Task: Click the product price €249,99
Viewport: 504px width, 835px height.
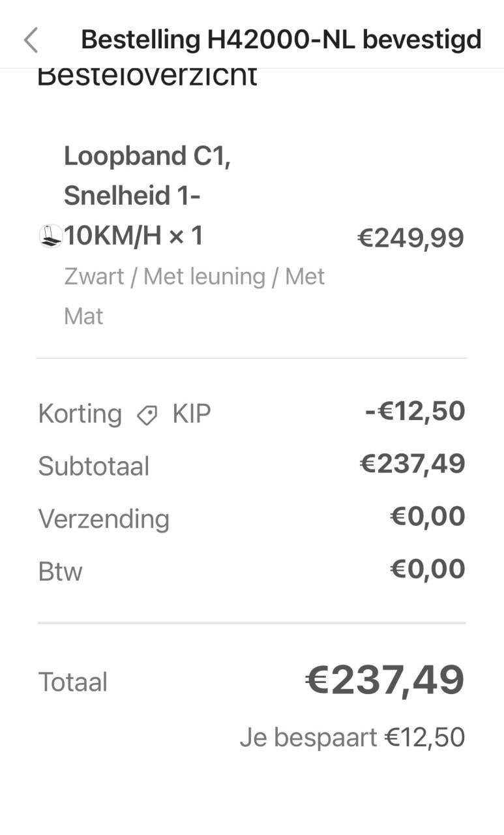Action: [409, 237]
